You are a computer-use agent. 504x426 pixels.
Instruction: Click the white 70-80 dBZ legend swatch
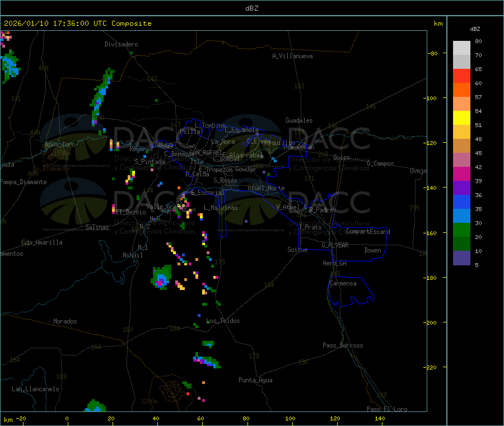click(x=461, y=48)
